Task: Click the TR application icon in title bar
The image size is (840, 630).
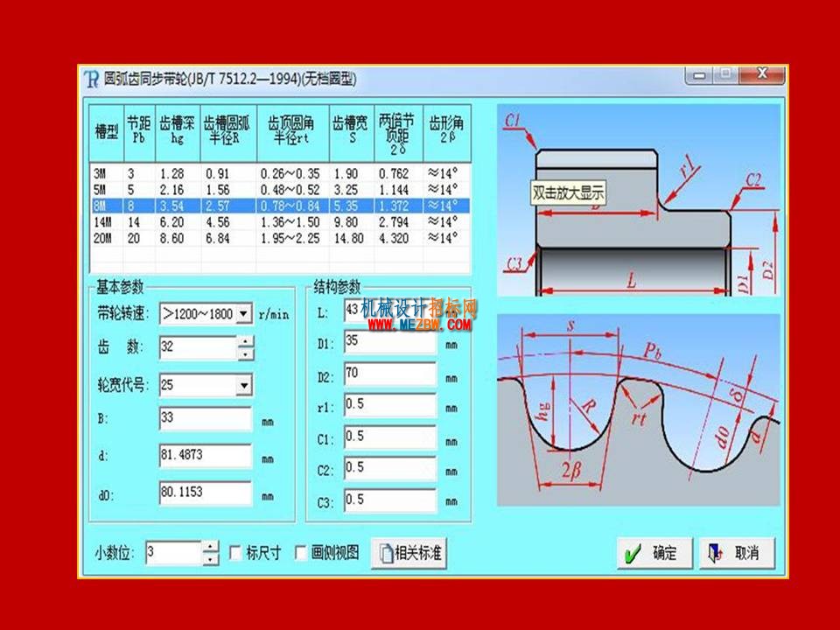Action: pos(92,79)
